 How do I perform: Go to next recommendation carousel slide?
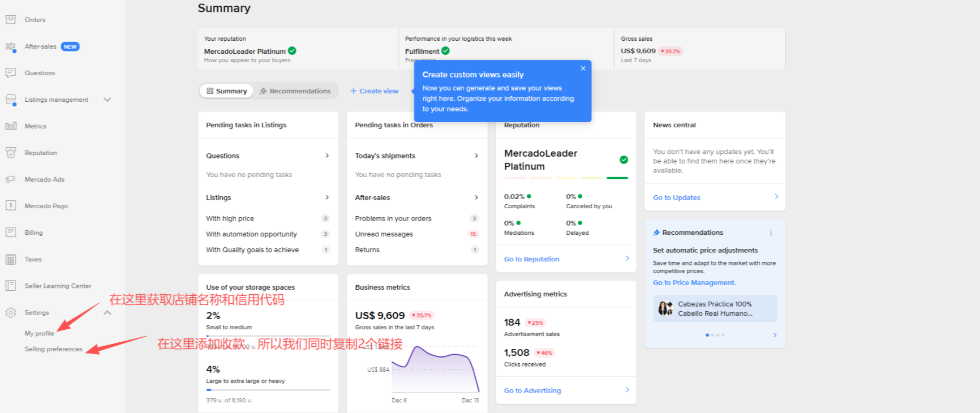tap(775, 335)
